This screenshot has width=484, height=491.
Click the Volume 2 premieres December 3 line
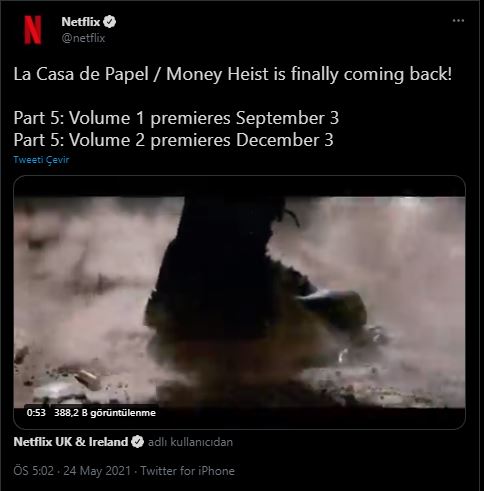point(174,140)
